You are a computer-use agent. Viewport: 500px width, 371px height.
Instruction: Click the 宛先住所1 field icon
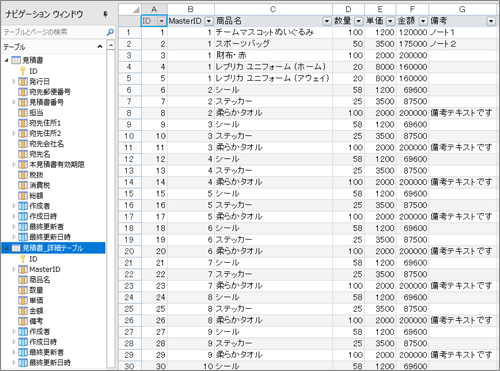tap(23, 123)
